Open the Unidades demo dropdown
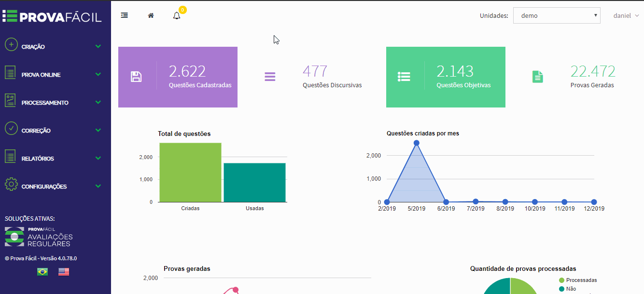The height and width of the screenshot is (294, 644). (557, 15)
